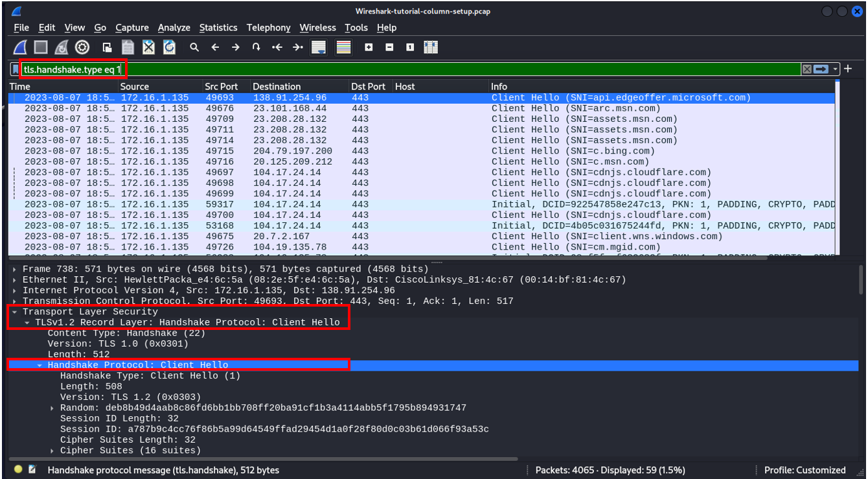Select packet with SNI=cm.mgid.com

[x=422, y=247]
